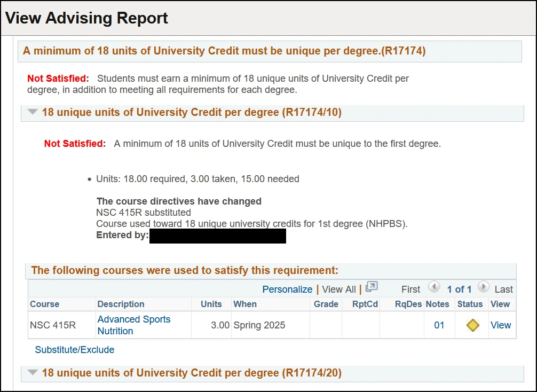Screen dimensions: 537x392
Task: Sort by Course column header
Action: coord(44,304)
